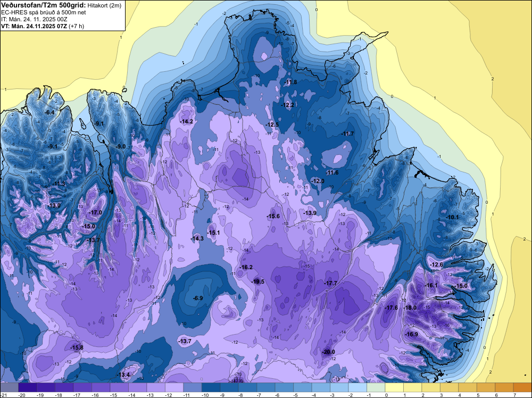532x398 pixels.
Task: Select the -12.0 temperature value
Action: [318, 181]
